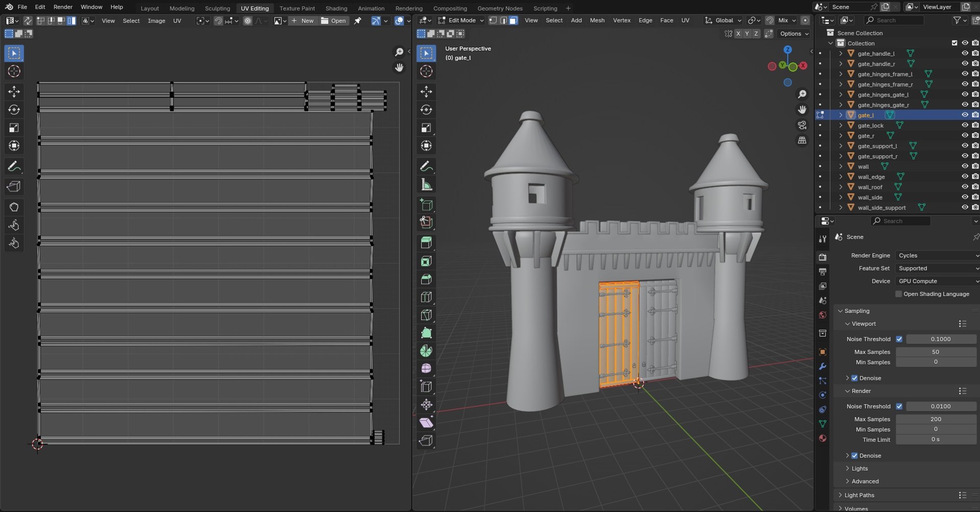Image resolution: width=980 pixels, height=512 pixels.
Task: Collapse the Sampling panel
Action: [856, 311]
